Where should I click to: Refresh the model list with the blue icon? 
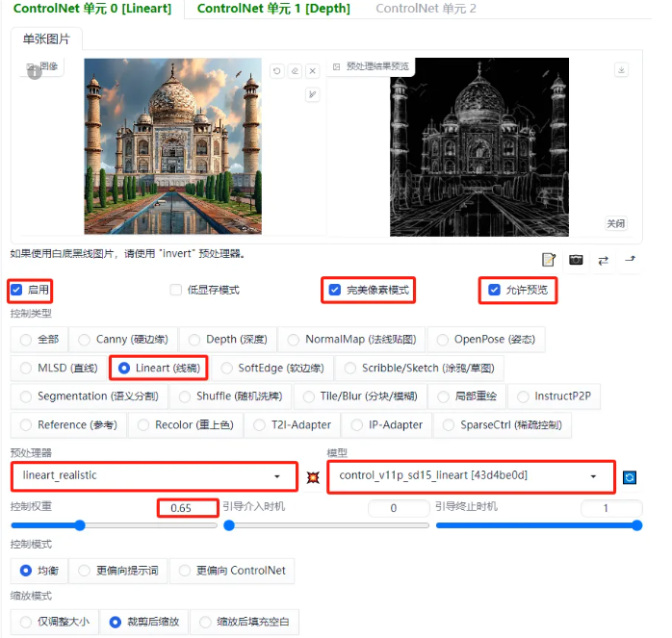point(630,477)
